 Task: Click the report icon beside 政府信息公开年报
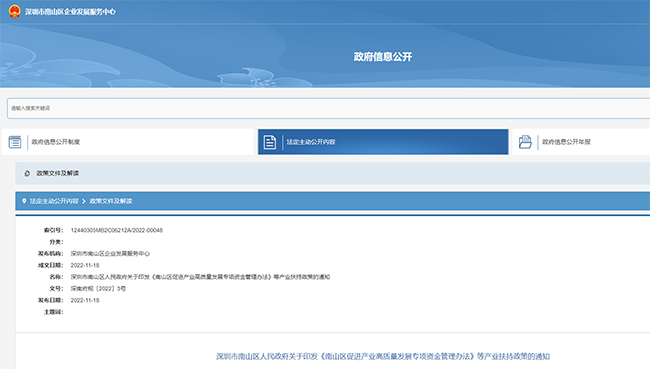point(525,142)
